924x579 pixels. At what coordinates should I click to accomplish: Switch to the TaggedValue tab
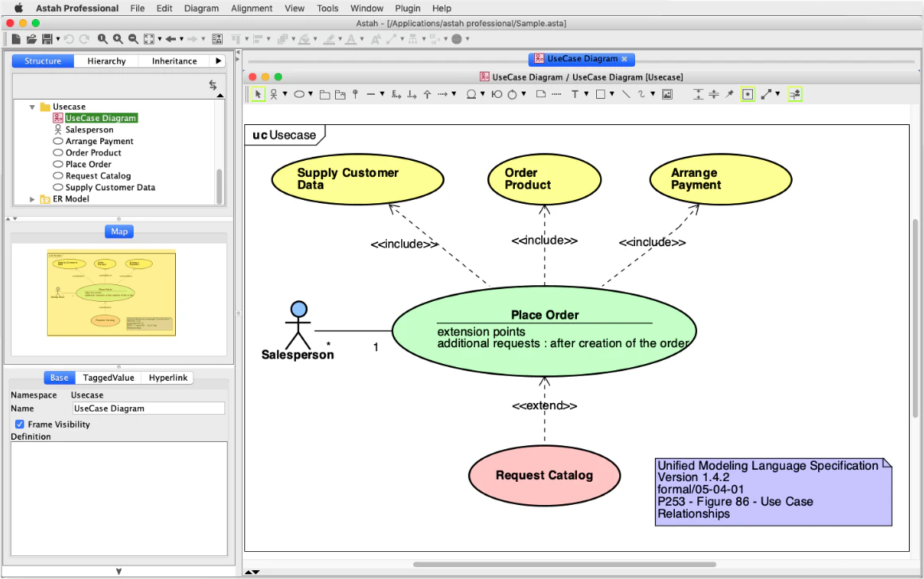point(108,377)
